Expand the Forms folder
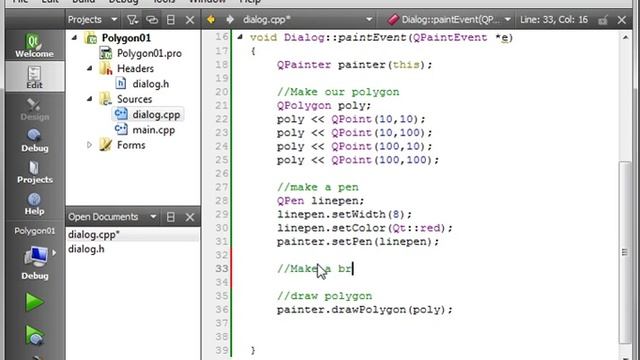 tap(89, 145)
